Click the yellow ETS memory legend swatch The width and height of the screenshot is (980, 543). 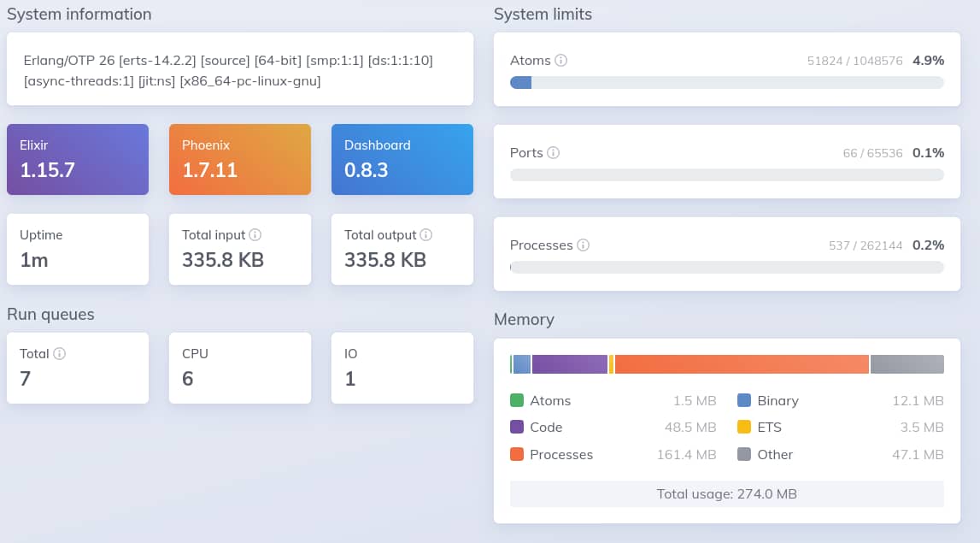point(744,428)
